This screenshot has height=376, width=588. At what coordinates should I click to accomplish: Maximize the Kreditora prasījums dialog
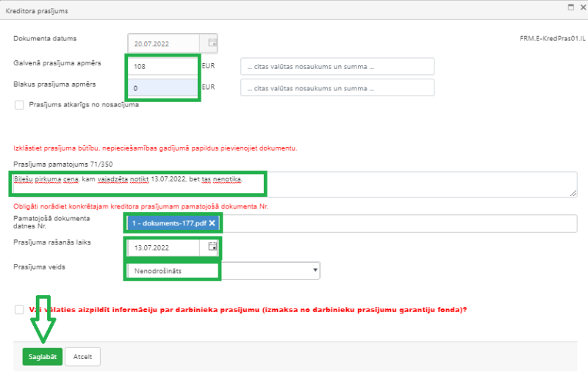(570, 7)
